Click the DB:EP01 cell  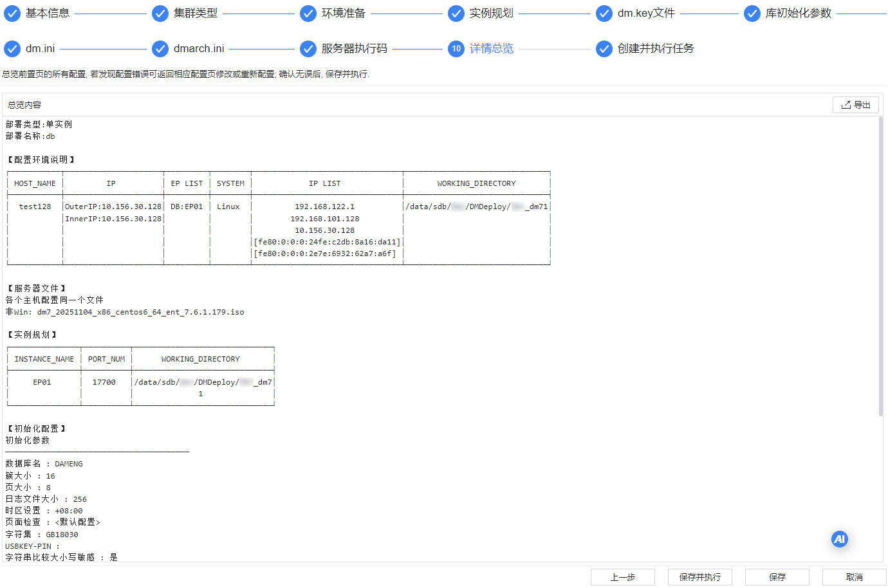187,207
